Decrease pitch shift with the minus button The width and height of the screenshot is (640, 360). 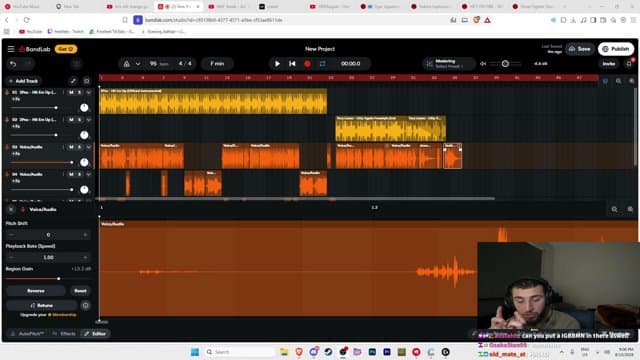pos(11,235)
